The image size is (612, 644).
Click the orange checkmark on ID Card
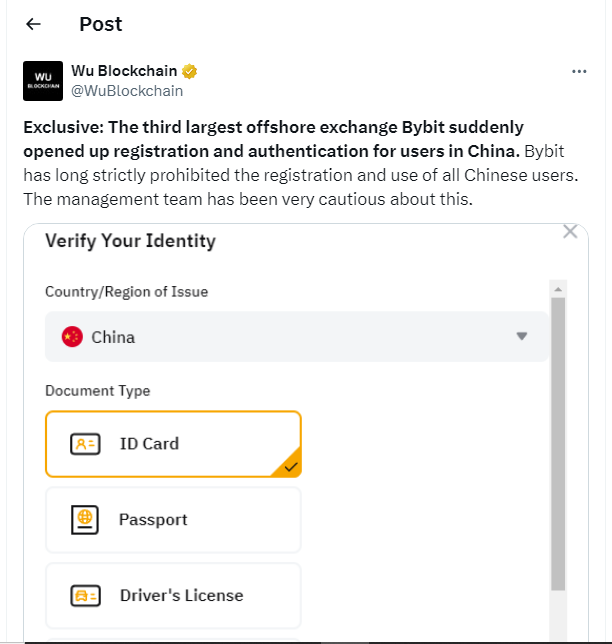point(291,466)
